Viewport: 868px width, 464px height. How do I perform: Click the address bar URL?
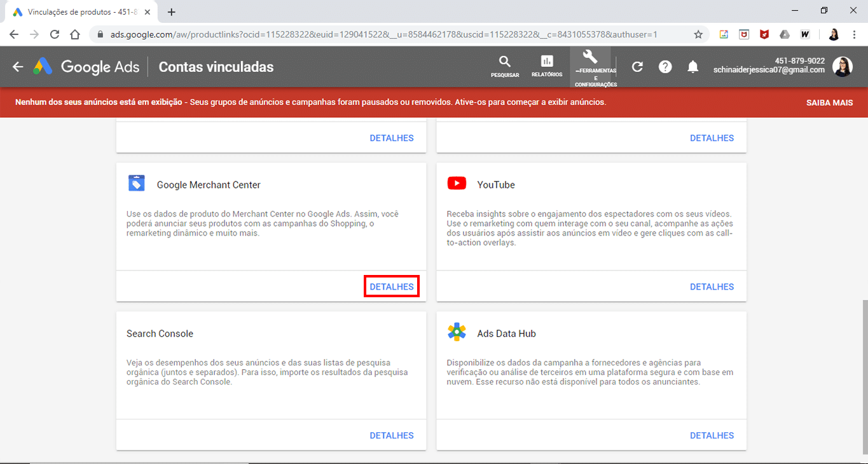click(383, 34)
